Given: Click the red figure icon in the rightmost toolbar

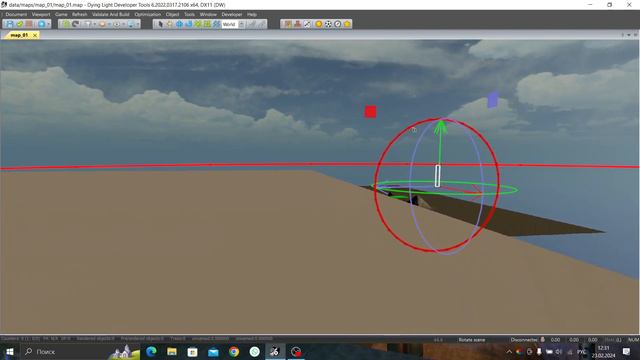Looking at the screenshot, I should [x=298, y=24].
